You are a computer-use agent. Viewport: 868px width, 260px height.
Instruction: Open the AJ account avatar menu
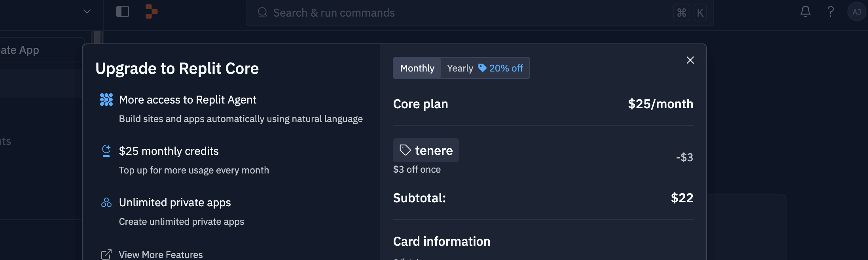coord(857,11)
